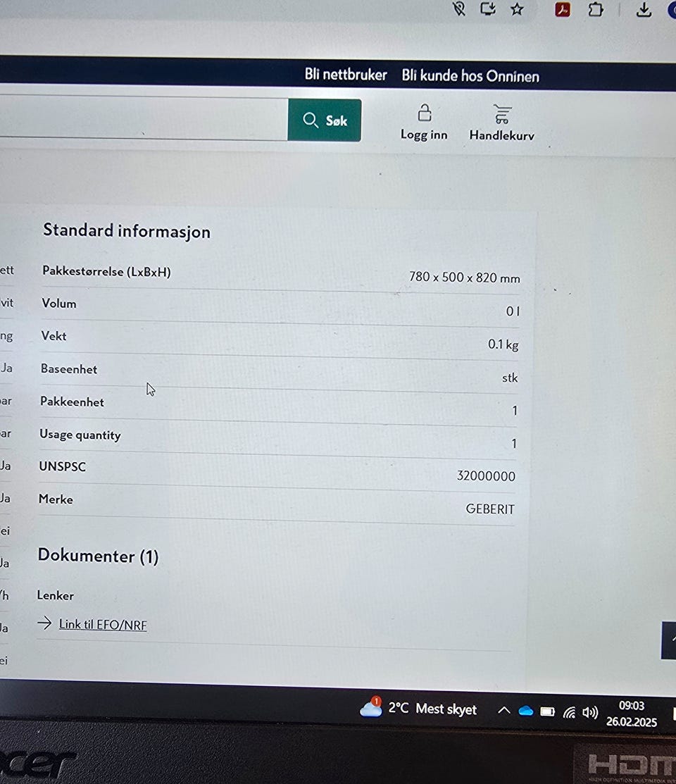Click in the product search input field
The image size is (676, 784).
pyautogui.click(x=141, y=119)
